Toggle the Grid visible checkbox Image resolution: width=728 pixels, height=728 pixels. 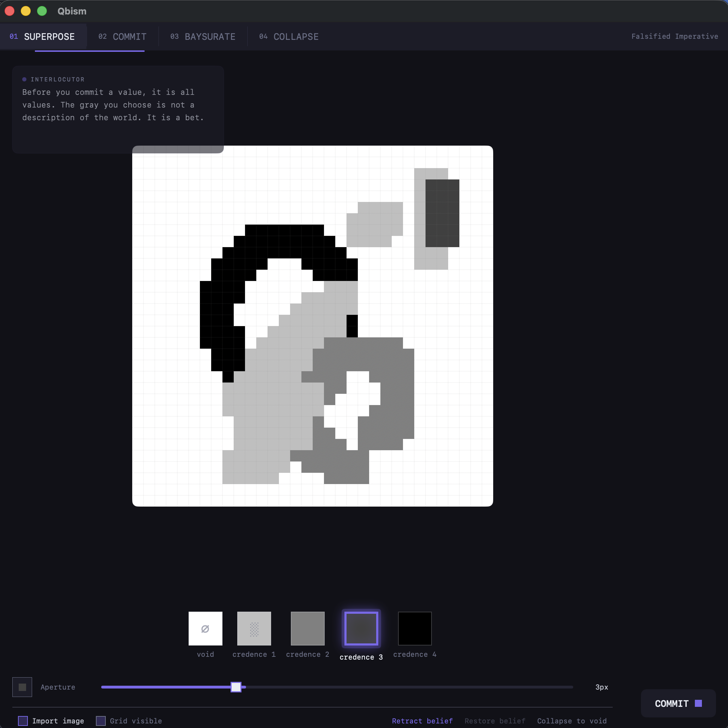point(100,721)
